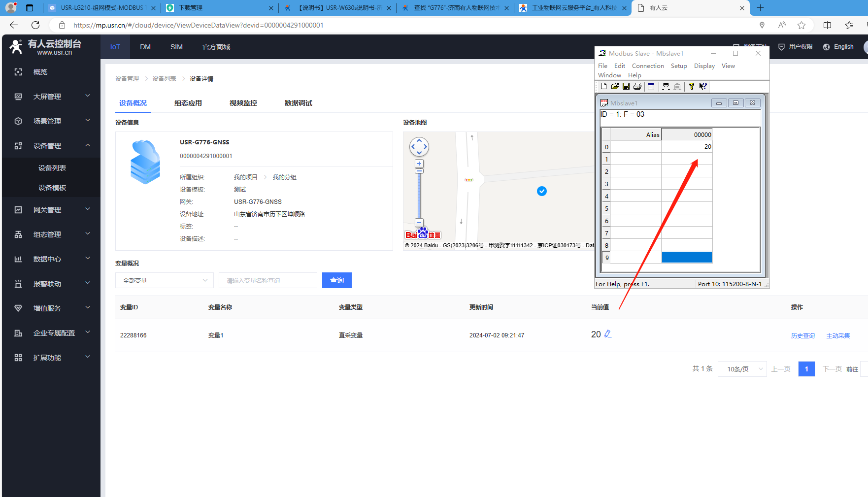Click the New document icon in Modbus Slave
868x497 pixels.
603,86
